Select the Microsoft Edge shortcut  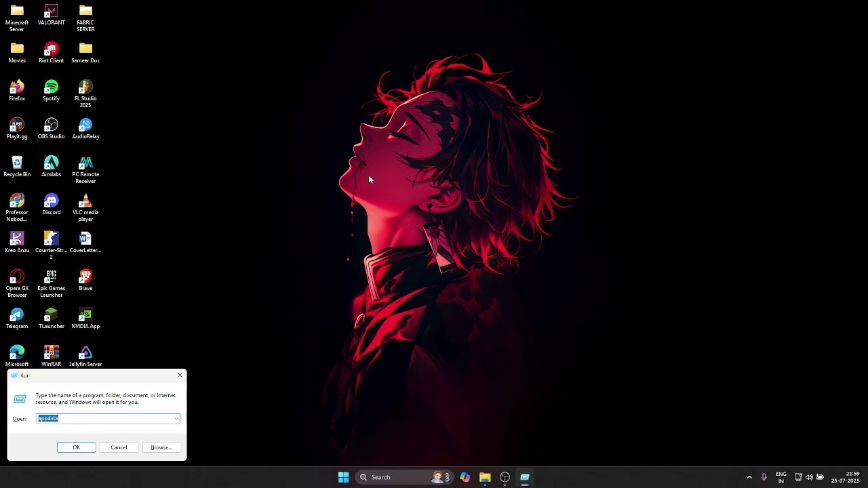[x=17, y=356]
